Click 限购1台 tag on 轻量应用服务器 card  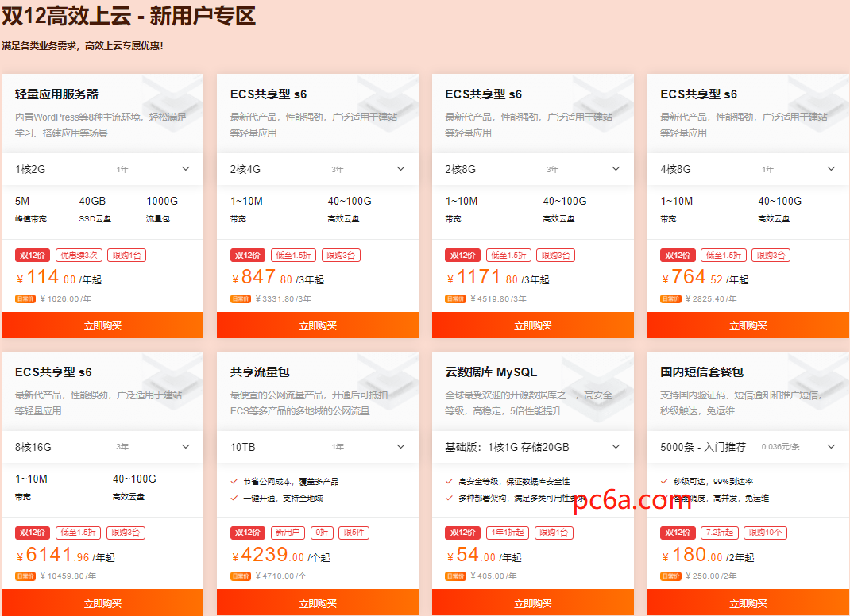[x=127, y=255]
